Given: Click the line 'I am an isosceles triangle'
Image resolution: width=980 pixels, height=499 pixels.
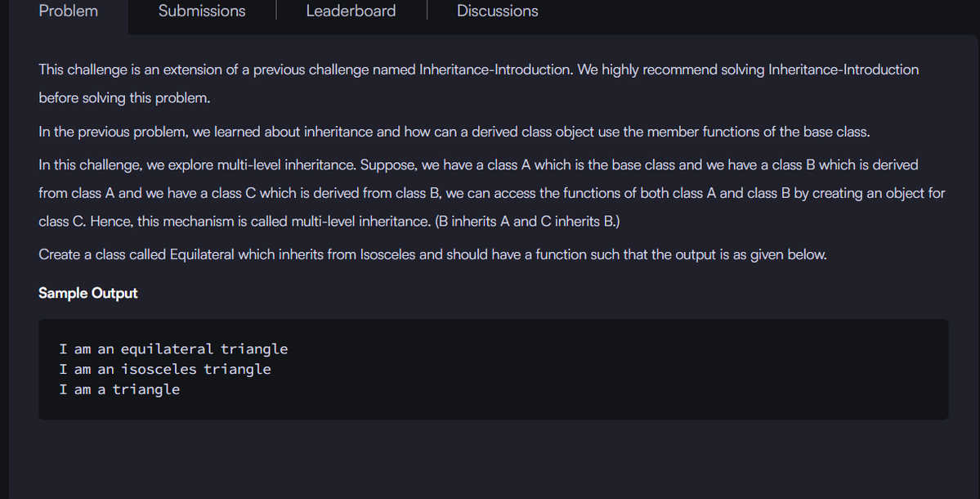Looking at the screenshot, I should pyautogui.click(x=166, y=369).
